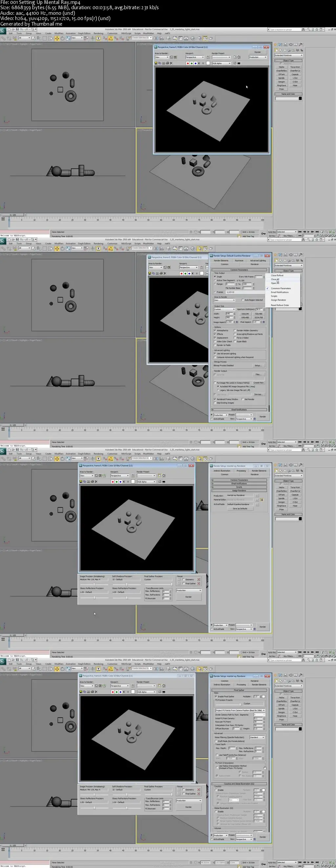Open Render Setup icon in first frame's toolbar
336x868 pixels.
coord(199,38)
